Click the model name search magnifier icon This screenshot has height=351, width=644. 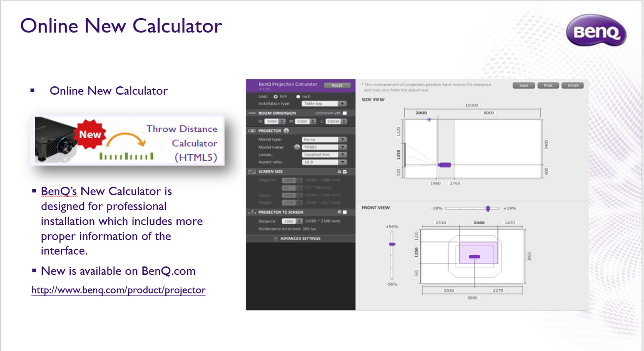point(297,147)
